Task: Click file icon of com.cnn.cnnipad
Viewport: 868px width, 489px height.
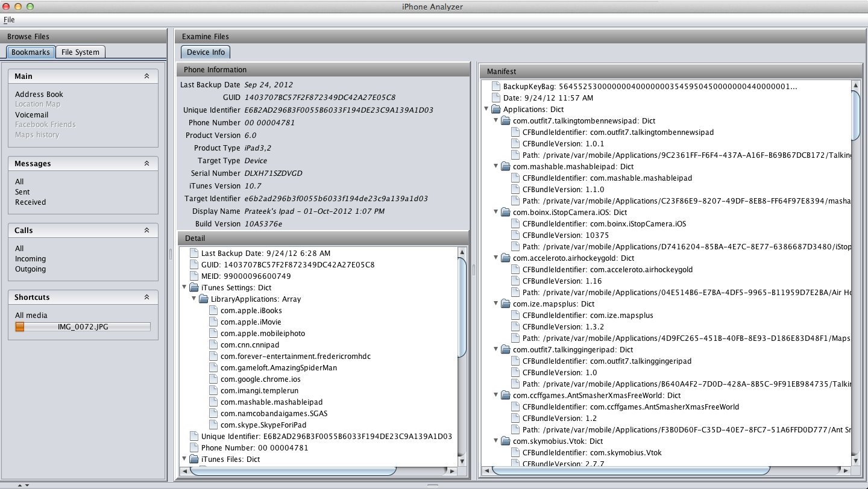Action: pos(213,345)
